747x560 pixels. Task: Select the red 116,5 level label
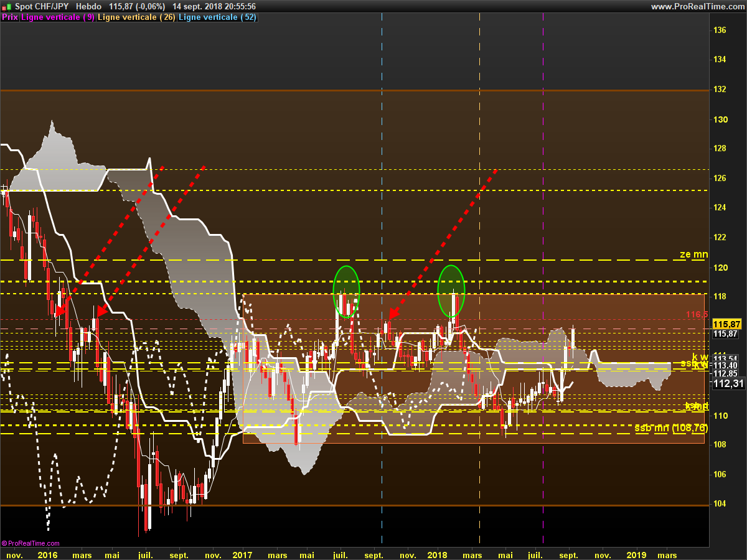click(x=698, y=314)
